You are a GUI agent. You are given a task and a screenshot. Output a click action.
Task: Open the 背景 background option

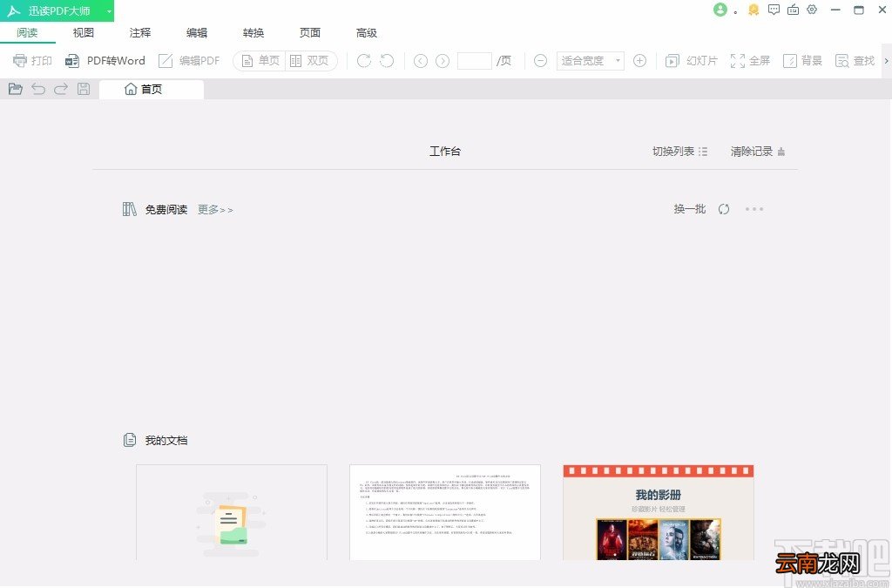click(802, 60)
